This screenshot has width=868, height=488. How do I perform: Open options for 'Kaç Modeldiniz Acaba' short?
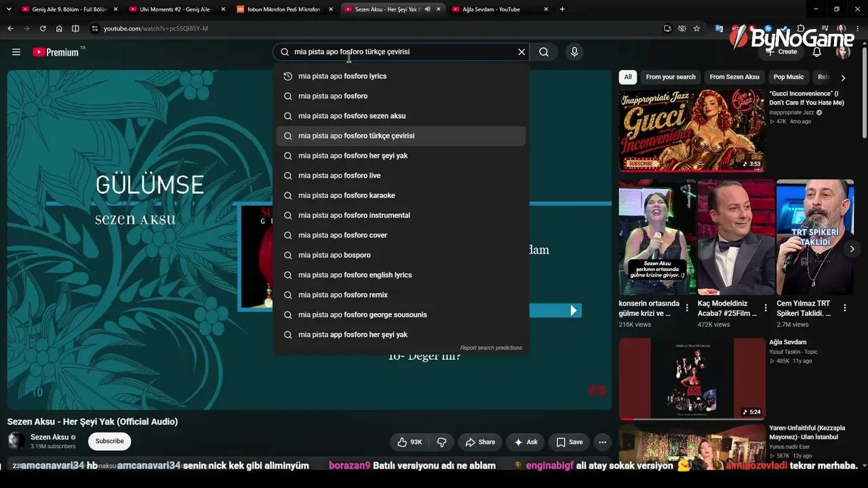pos(766,308)
